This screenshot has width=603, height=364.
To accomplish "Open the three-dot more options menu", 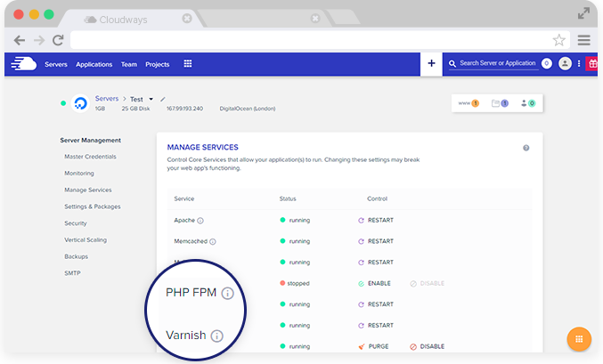I will click(x=579, y=64).
